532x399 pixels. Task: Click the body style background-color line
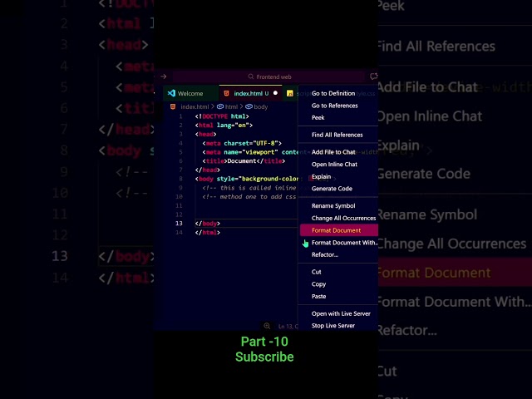tap(247, 179)
